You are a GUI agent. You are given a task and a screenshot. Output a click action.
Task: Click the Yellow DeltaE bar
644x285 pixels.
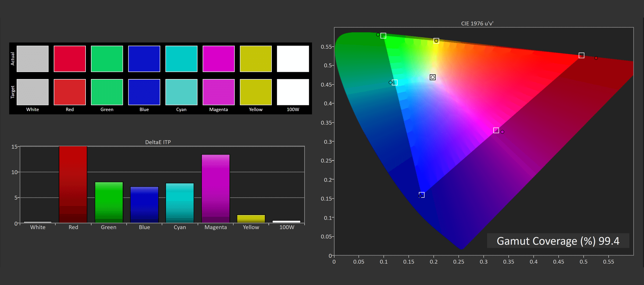coord(251,219)
